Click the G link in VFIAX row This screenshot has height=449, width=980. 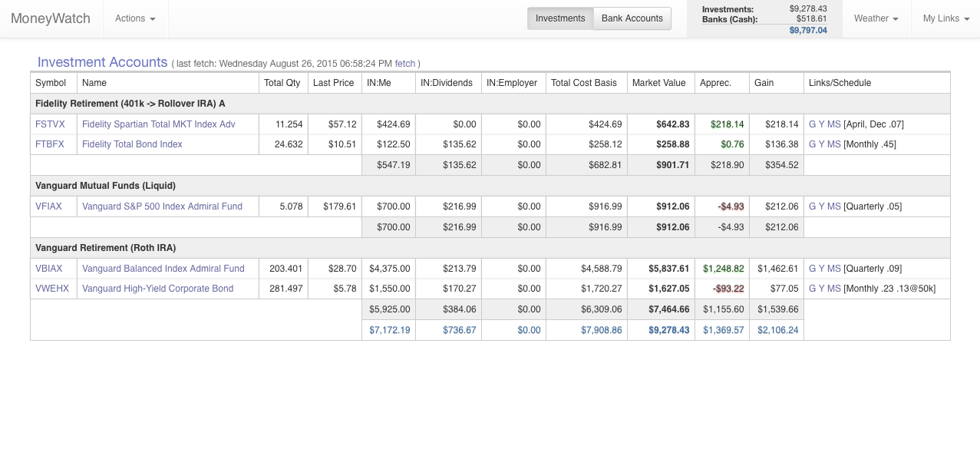[x=812, y=206]
